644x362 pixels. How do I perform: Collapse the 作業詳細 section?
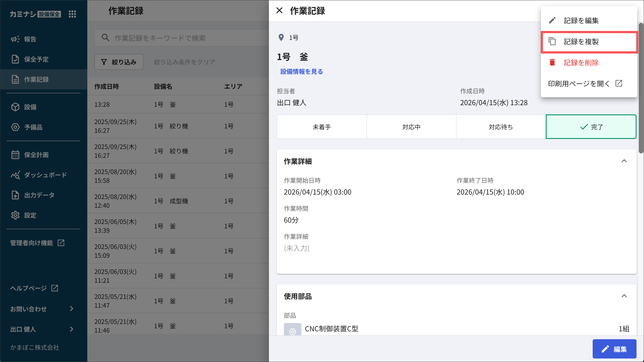point(624,161)
